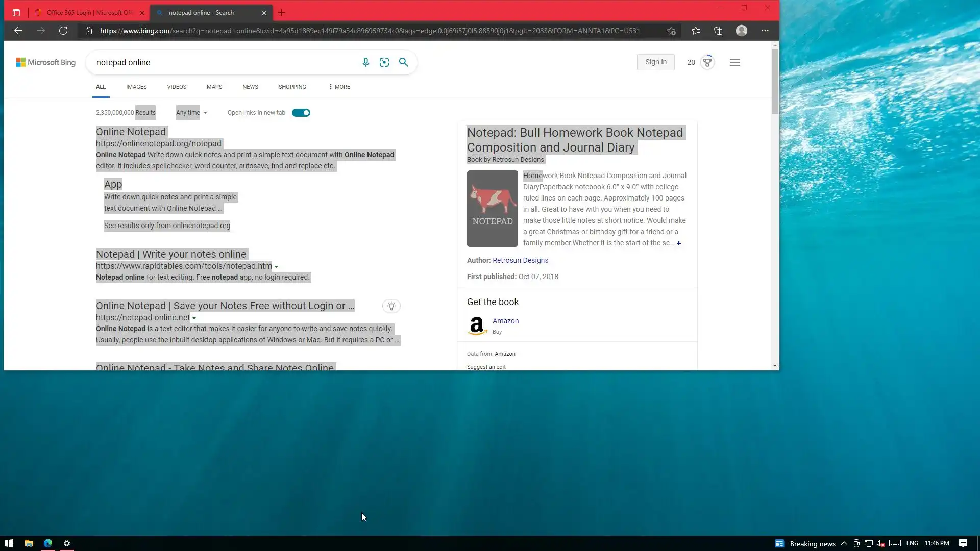The height and width of the screenshot is (551, 980).
Task: Click the magnifier search icon
Action: (403, 62)
